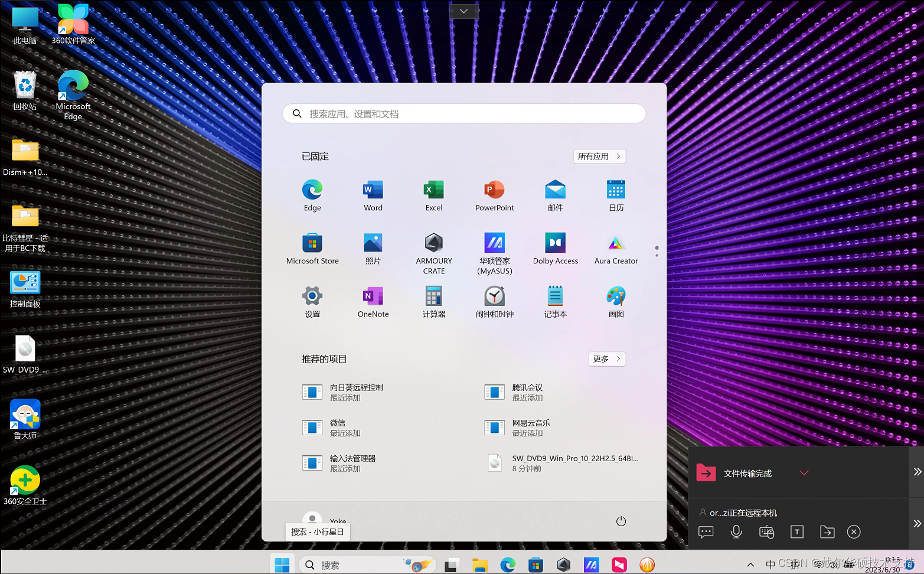Image resolution: width=924 pixels, height=574 pixels.
Task: Select 回收站 Recycle Bin desktop icon
Action: [x=25, y=91]
